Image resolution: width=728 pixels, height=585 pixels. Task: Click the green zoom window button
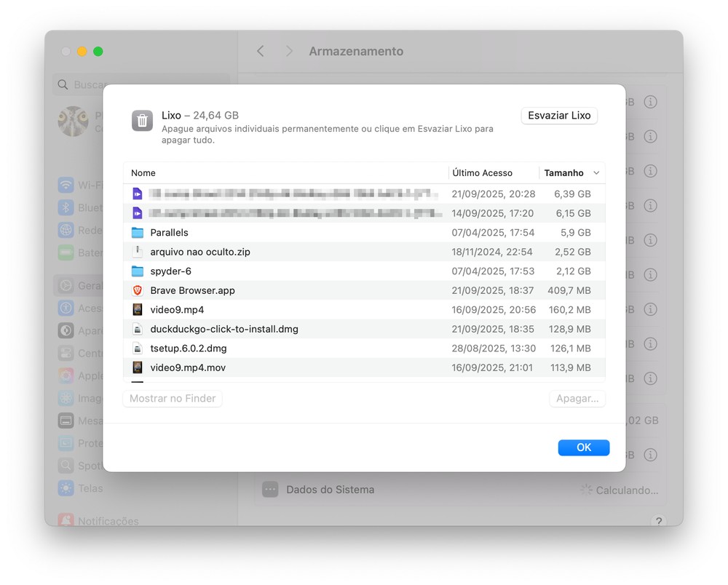pyautogui.click(x=98, y=52)
